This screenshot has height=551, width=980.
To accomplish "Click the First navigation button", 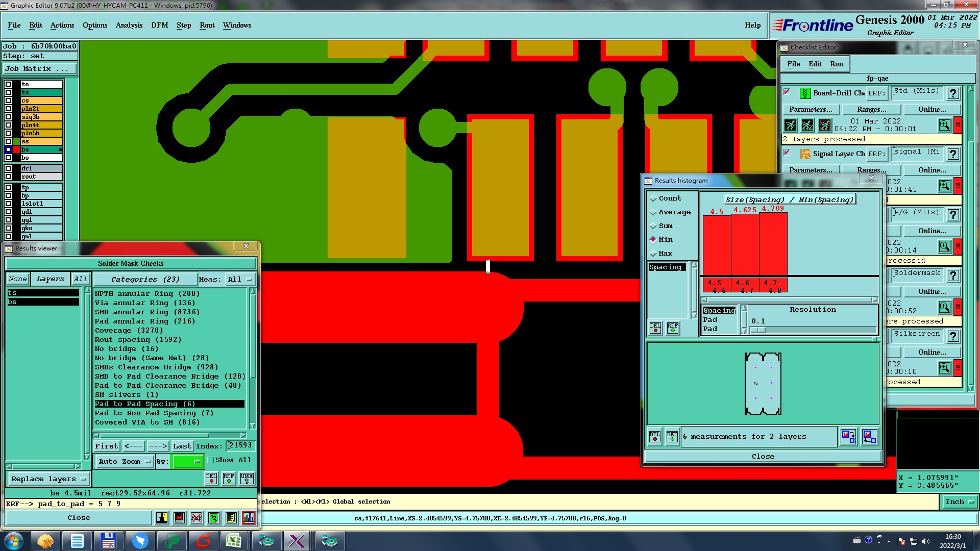I will coord(106,446).
